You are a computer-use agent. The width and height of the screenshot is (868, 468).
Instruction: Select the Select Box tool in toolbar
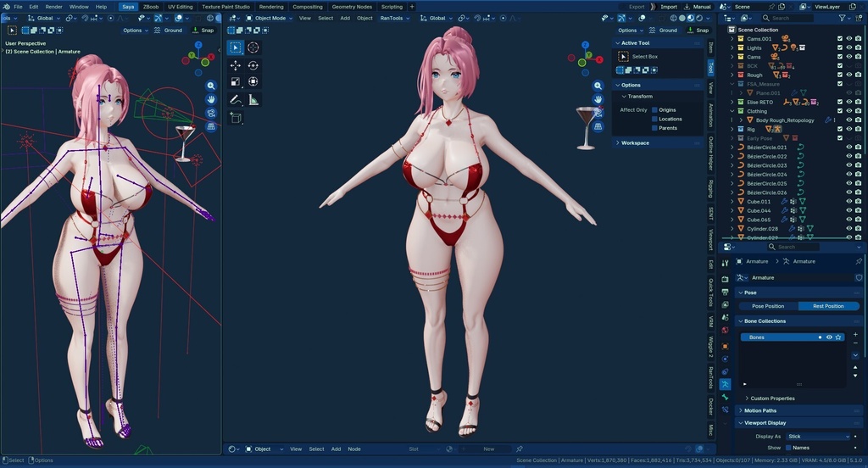tap(236, 47)
